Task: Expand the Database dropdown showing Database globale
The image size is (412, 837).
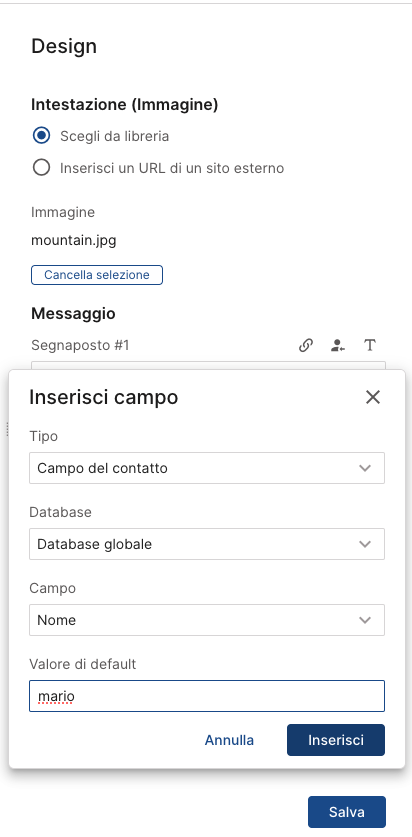Action: click(207, 544)
